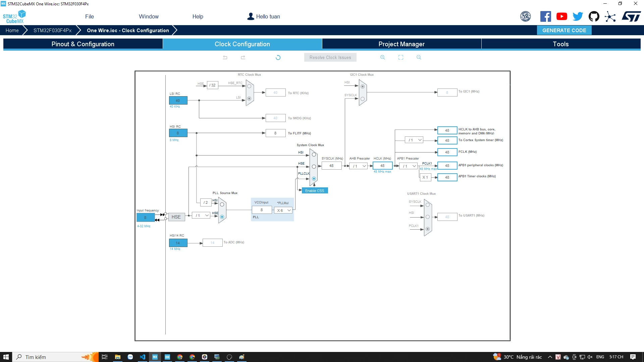The image size is (644, 362).
Task: Open the AHB Prescaler dropdown
Action: pos(359,166)
